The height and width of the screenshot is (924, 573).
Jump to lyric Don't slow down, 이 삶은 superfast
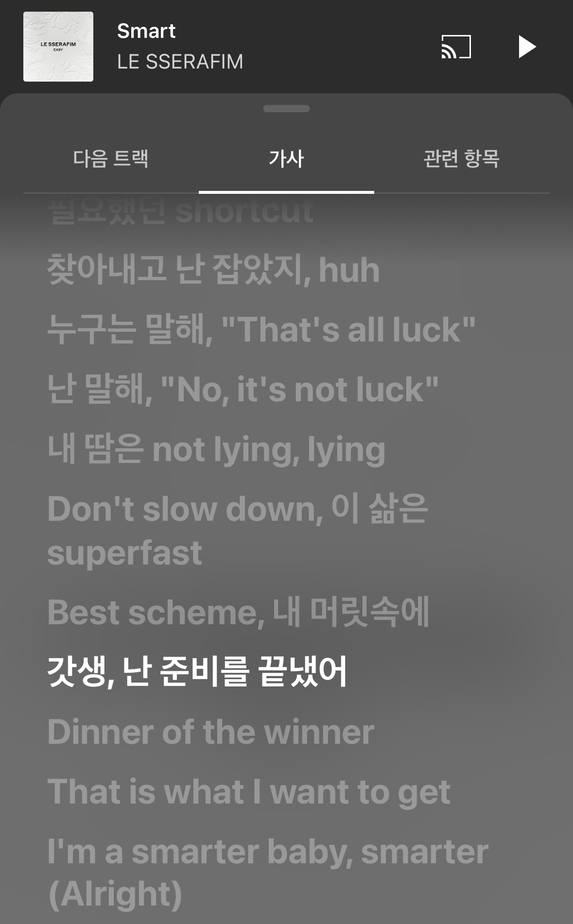(x=238, y=530)
